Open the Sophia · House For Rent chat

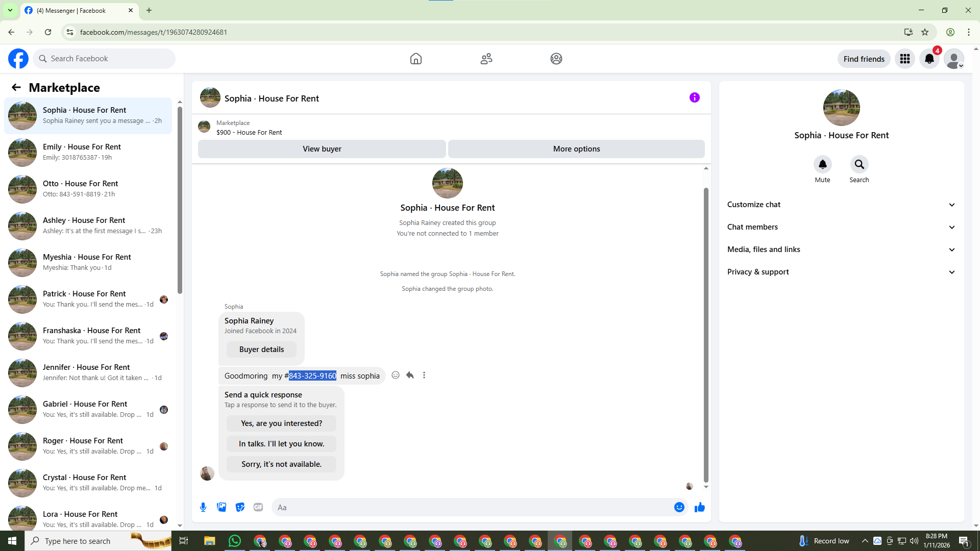pyautogui.click(x=88, y=116)
